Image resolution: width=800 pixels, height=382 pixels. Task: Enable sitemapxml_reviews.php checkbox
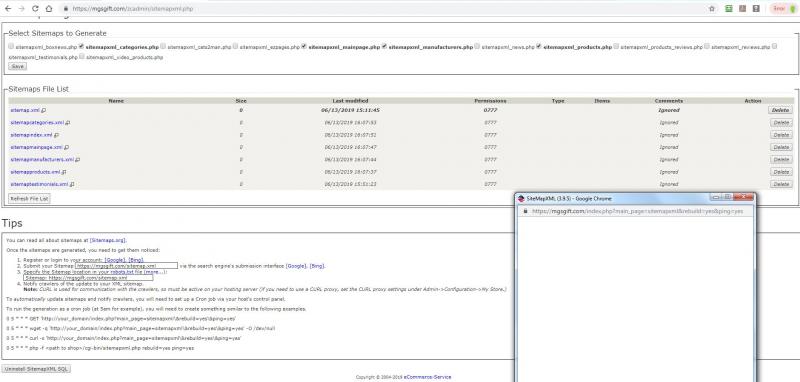707,46
